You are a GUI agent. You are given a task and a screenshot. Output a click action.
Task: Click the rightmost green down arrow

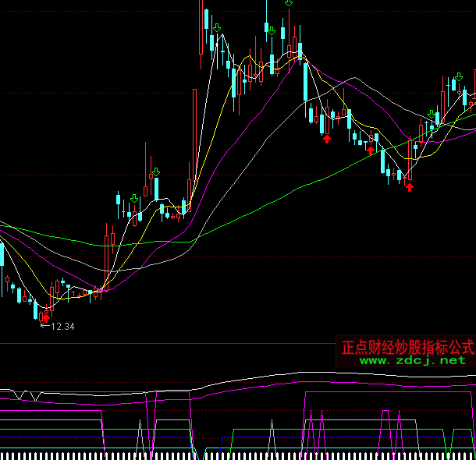click(459, 76)
